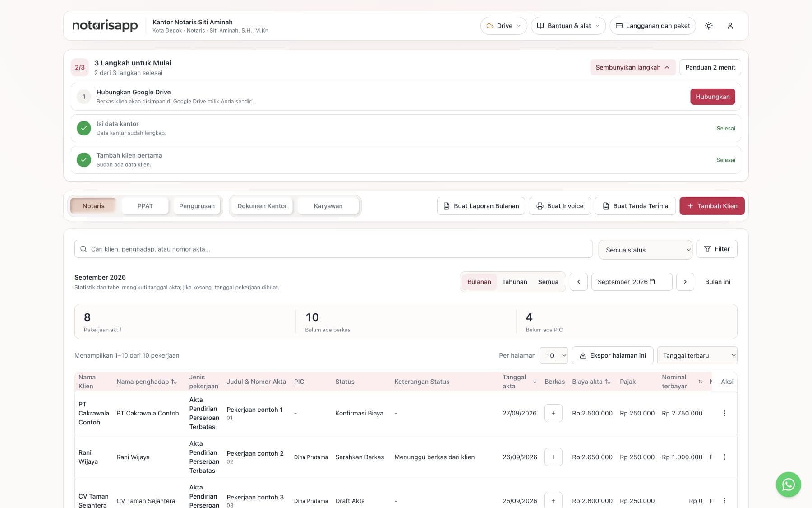Click the calendar icon in month field
This screenshot has height=508, width=812.
coord(652,282)
